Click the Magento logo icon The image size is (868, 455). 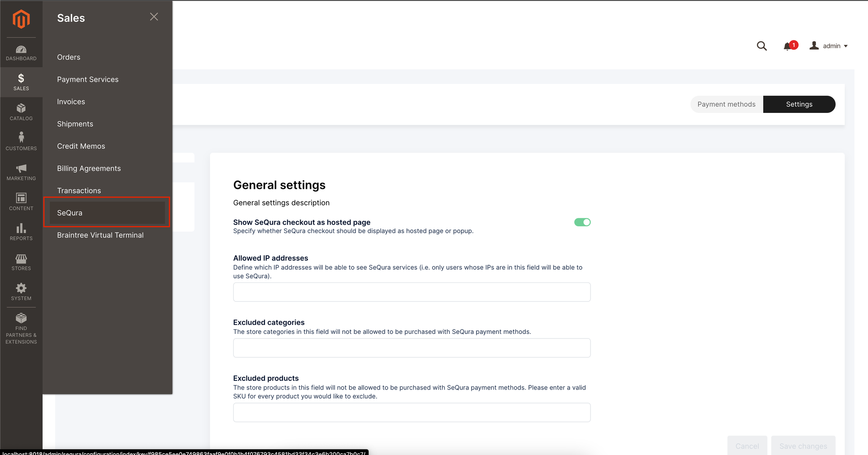tap(21, 19)
